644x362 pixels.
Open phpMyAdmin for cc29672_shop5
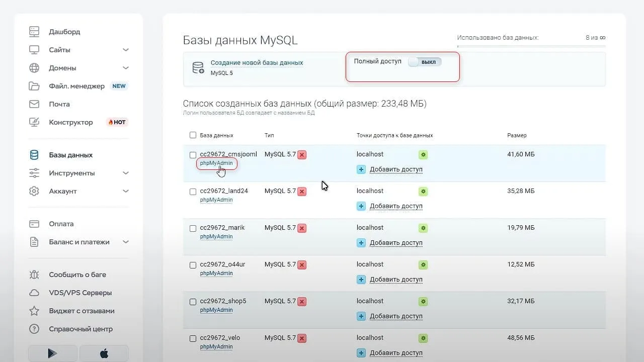pyautogui.click(x=216, y=310)
